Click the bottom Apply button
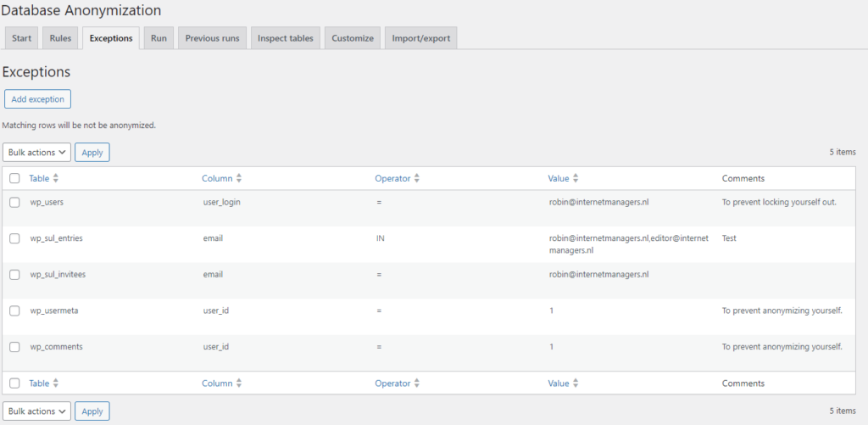This screenshot has width=868, height=425. point(92,411)
